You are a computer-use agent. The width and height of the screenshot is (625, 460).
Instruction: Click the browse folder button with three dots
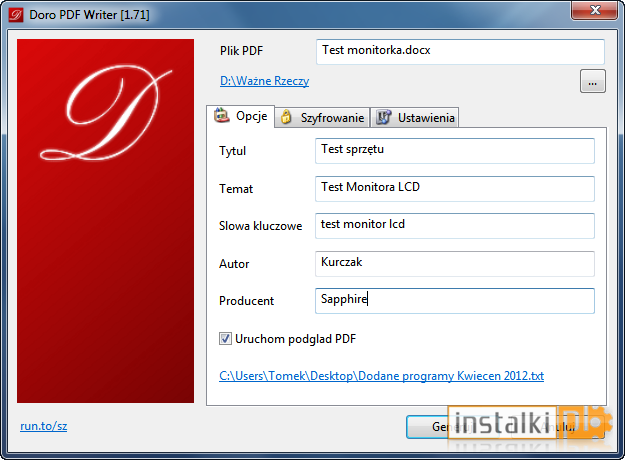[x=593, y=81]
